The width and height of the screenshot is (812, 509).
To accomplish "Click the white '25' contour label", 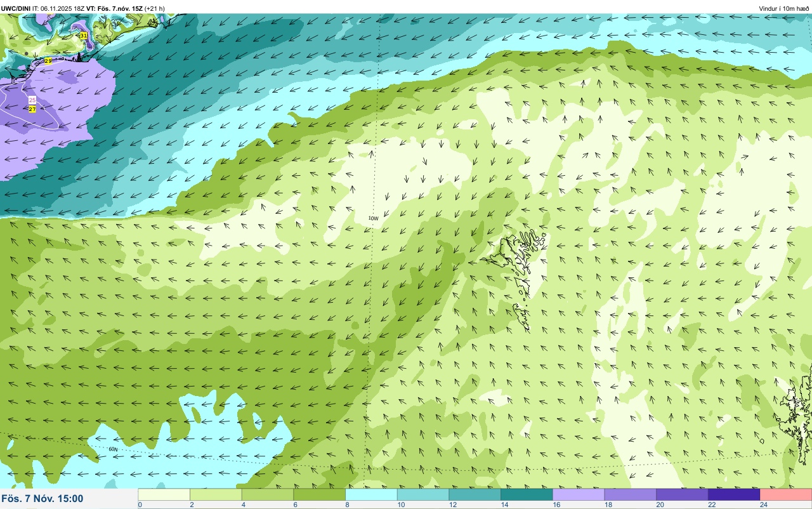I will 32,100.
